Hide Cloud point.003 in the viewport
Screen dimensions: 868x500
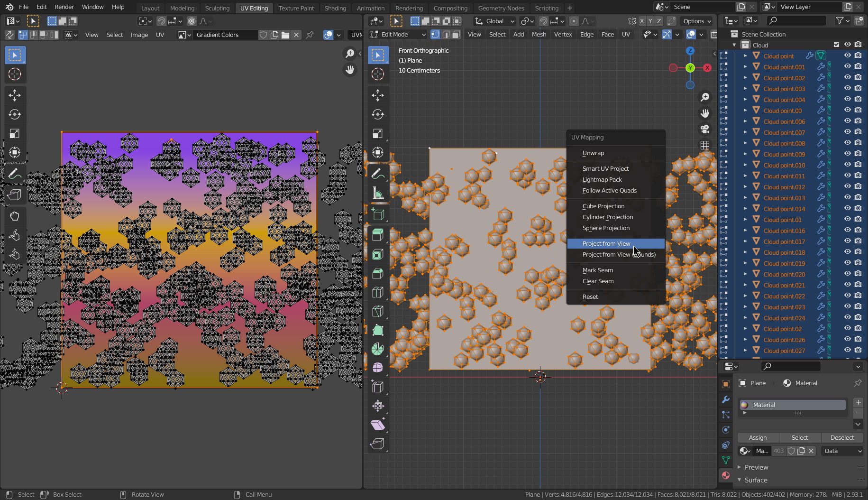click(x=848, y=88)
